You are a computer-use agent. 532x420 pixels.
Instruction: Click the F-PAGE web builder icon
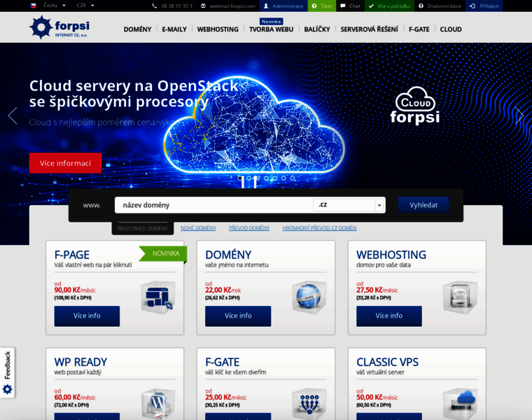[158, 297]
